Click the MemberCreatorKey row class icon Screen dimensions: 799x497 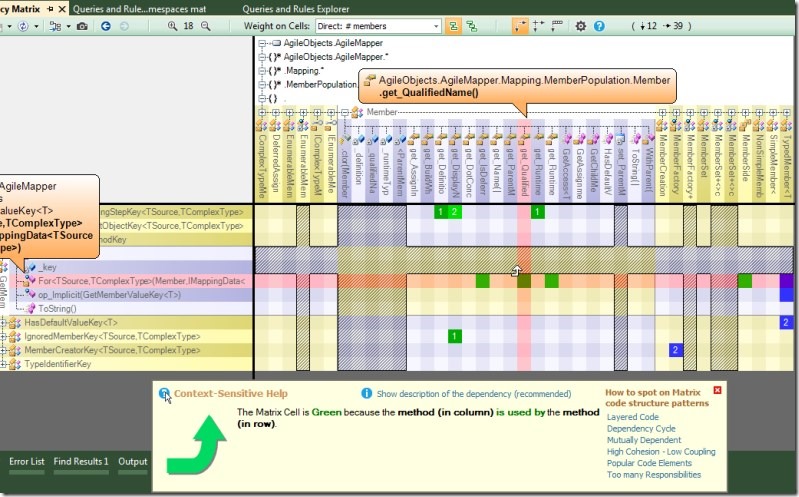point(15,350)
